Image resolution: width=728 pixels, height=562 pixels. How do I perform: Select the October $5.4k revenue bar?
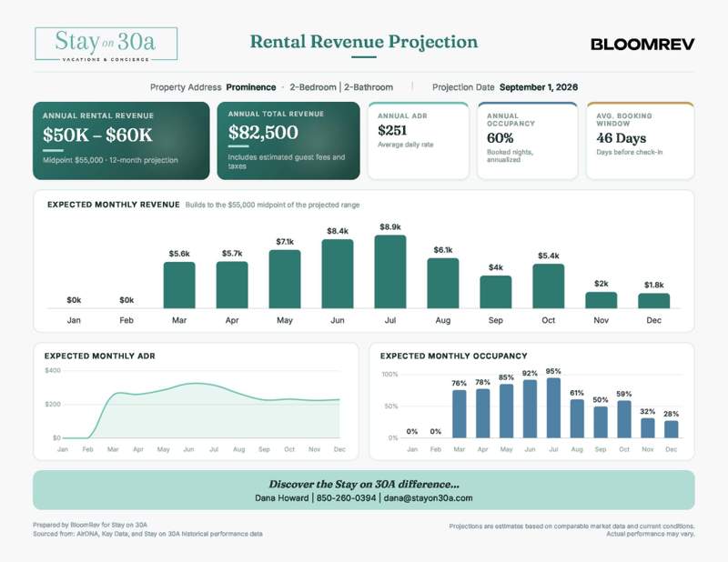pos(549,286)
